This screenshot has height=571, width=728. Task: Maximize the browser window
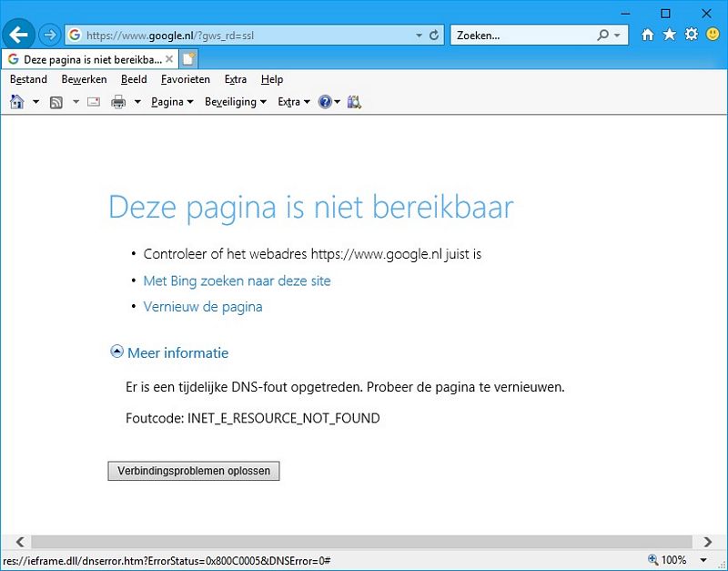(x=665, y=14)
